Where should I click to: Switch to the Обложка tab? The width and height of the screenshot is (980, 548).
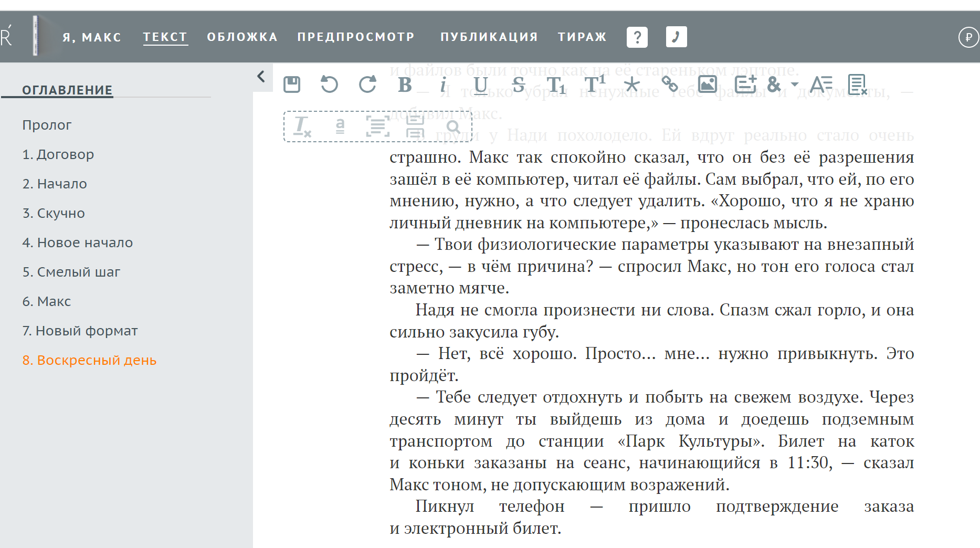[x=242, y=37]
